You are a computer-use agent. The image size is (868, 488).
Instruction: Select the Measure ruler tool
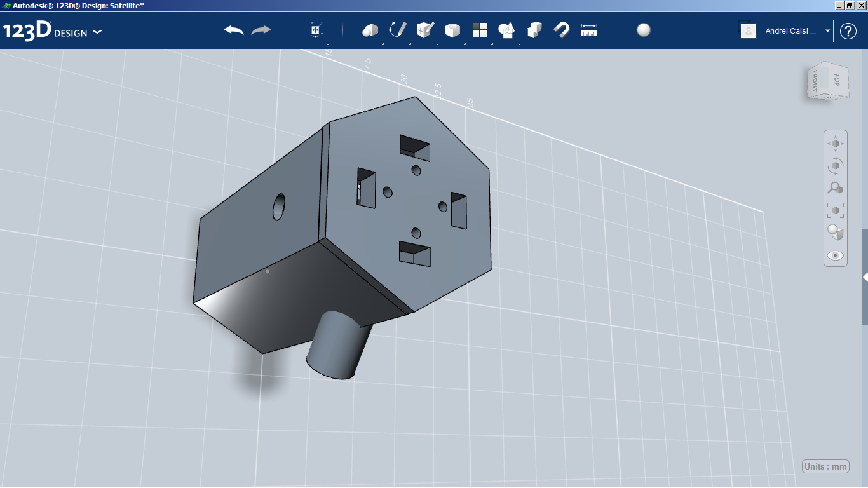coord(589,30)
